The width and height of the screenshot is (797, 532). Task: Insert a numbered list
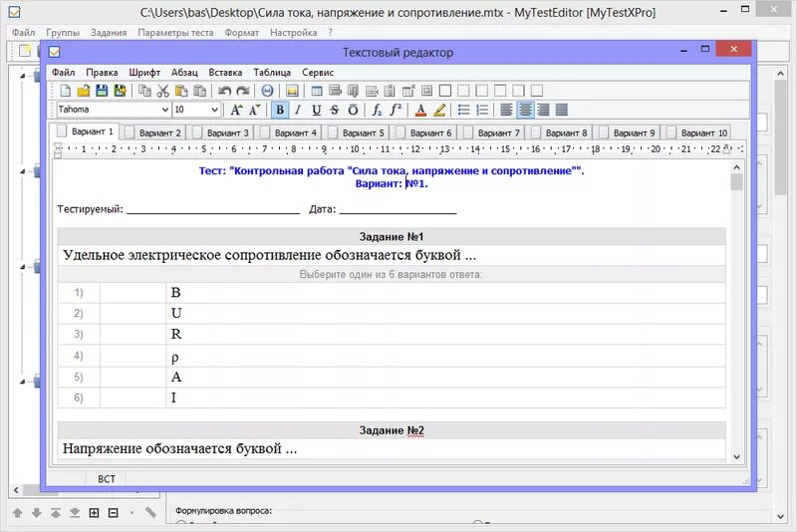[x=482, y=110]
